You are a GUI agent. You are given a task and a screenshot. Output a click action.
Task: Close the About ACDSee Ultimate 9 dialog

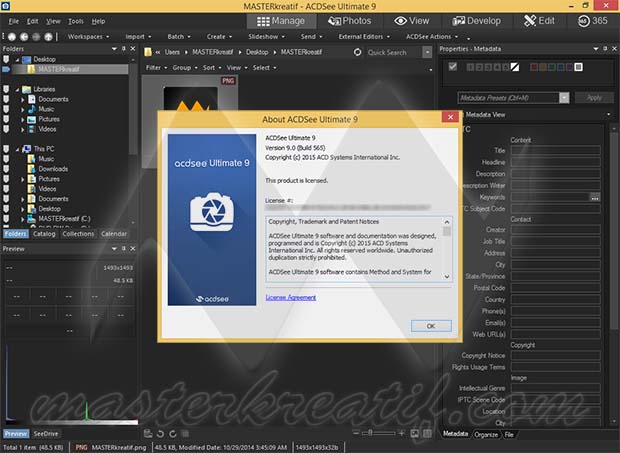450,117
